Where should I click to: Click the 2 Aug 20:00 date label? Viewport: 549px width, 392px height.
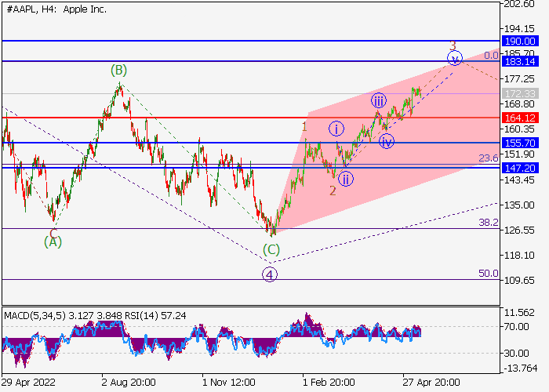129,382
